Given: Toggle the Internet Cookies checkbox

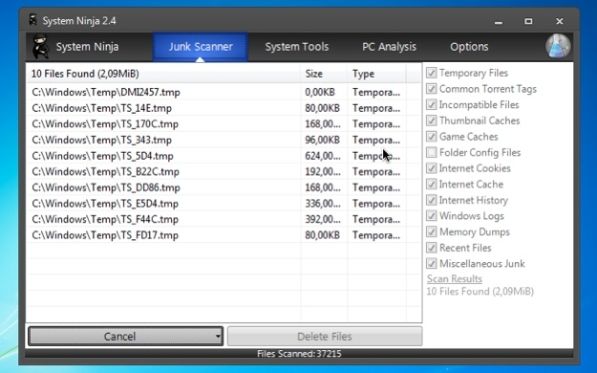Looking at the screenshot, I should [x=431, y=168].
